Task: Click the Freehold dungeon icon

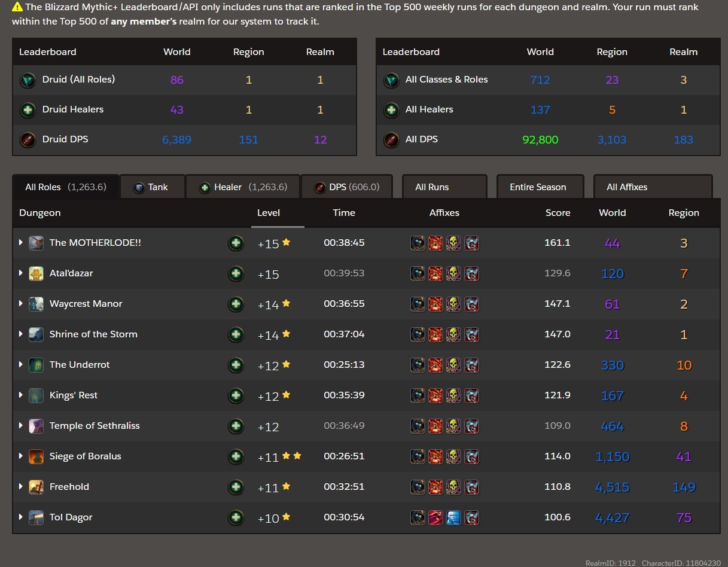Action: point(36,487)
